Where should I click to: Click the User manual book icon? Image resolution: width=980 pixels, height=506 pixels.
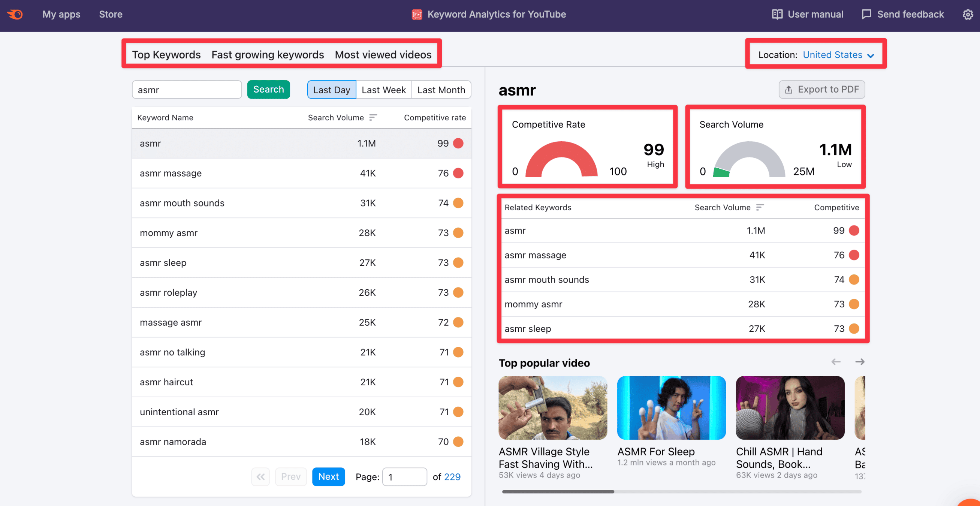(777, 15)
